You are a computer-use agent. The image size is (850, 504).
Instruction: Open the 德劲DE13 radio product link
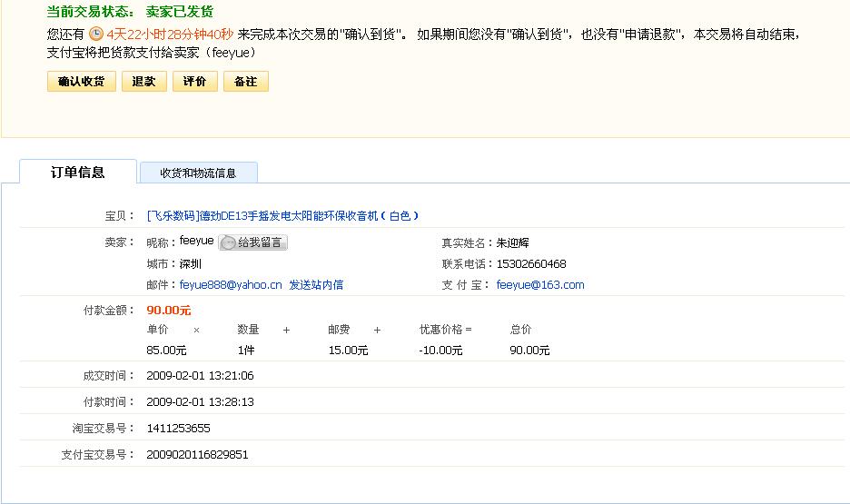click(x=282, y=216)
